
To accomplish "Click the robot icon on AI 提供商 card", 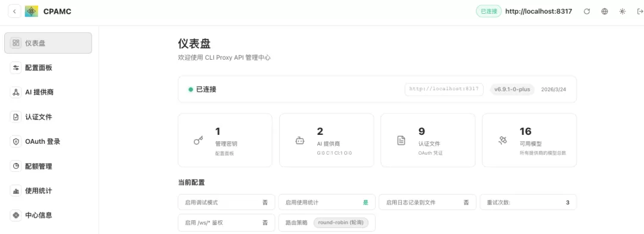I will pos(300,141).
